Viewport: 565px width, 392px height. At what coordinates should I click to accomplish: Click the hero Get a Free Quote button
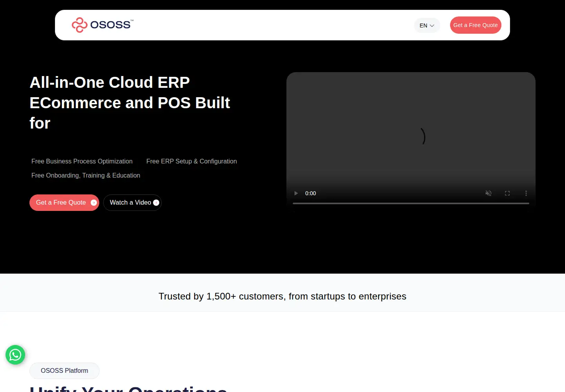click(64, 203)
